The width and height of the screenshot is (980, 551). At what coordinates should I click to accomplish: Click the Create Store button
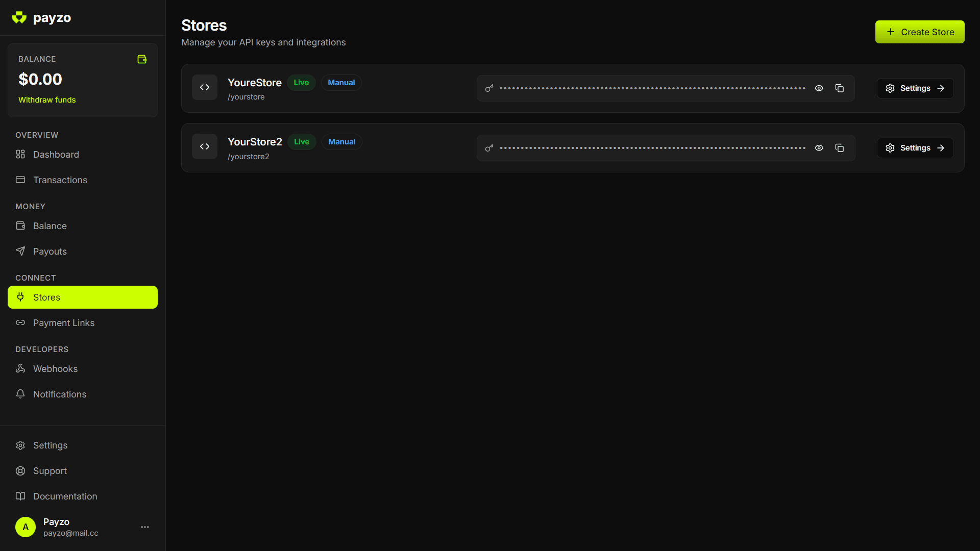pos(920,32)
